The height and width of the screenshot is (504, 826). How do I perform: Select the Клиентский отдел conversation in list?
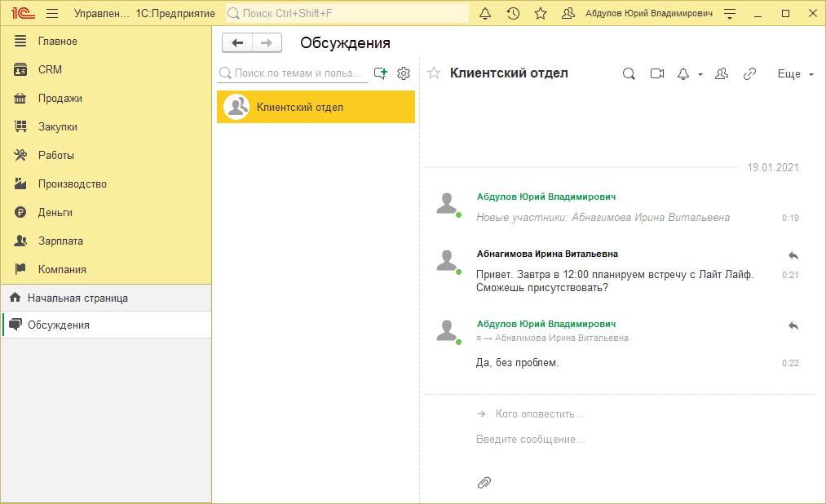[316, 107]
